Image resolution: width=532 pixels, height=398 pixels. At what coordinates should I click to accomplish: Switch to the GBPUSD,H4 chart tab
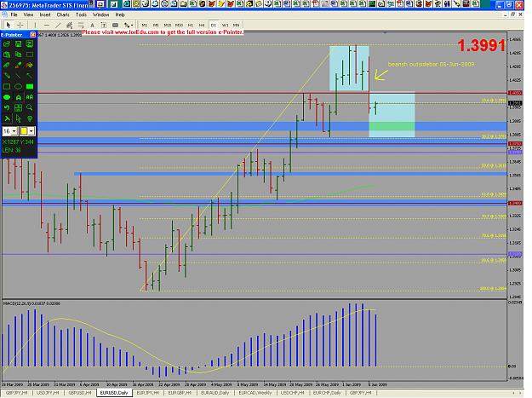[80, 393]
